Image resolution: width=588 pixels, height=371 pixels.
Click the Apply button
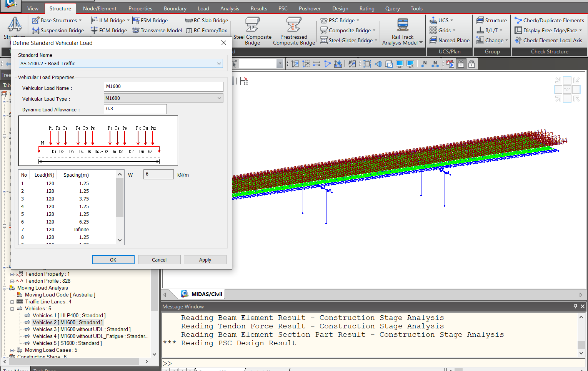pos(205,260)
